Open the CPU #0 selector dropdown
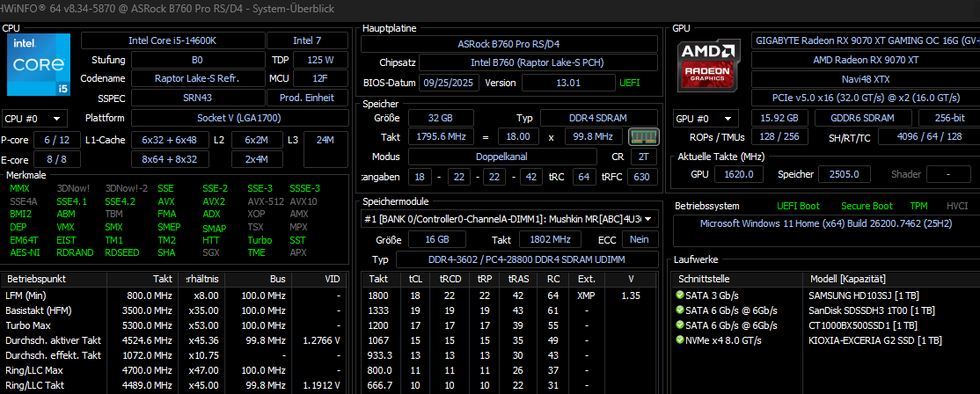Screen dimensions: 980x394 click(x=34, y=118)
